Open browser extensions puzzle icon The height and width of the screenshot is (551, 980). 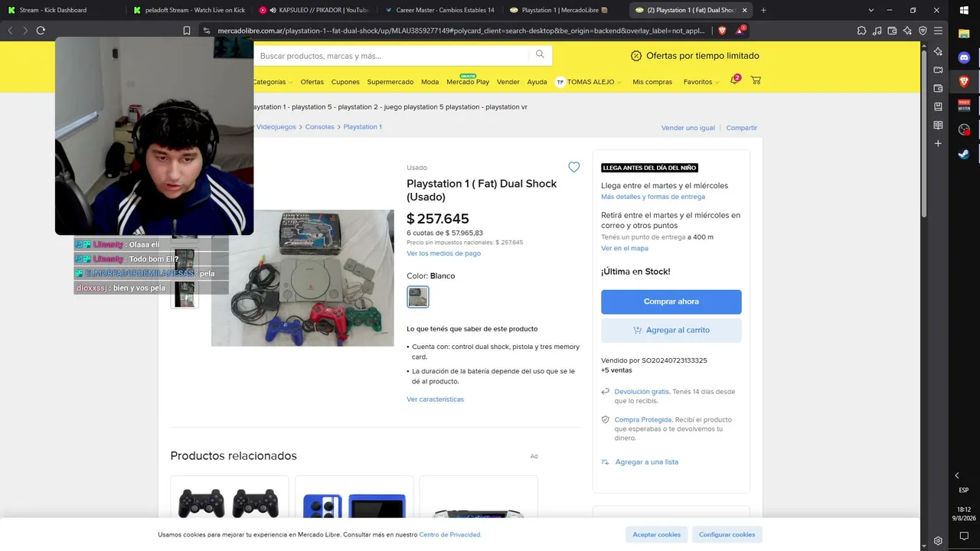pyautogui.click(x=862, y=31)
